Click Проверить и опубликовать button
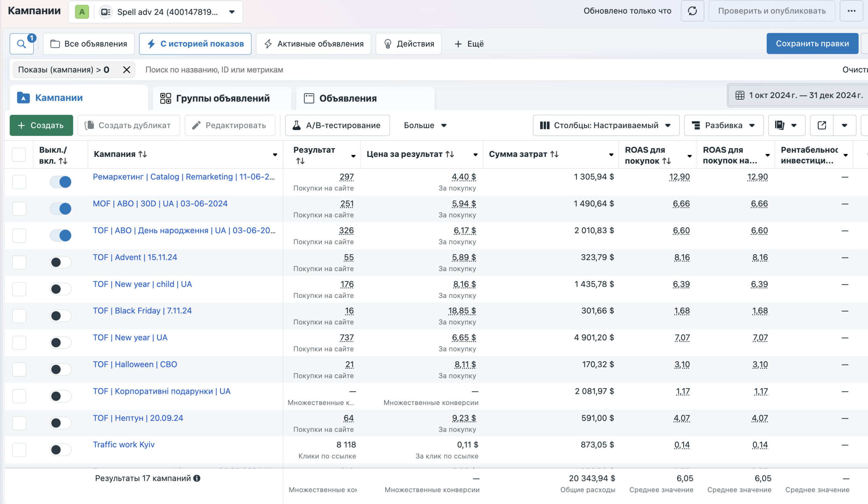 (772, 11)
